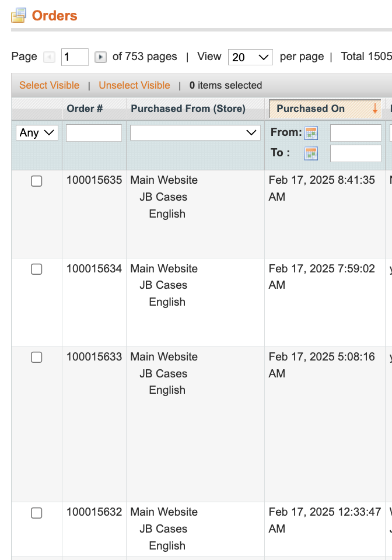Open the Any selection filter dropdown
Image resolution: width=392 pixels, height=560 pixels.
coord(37,133)
